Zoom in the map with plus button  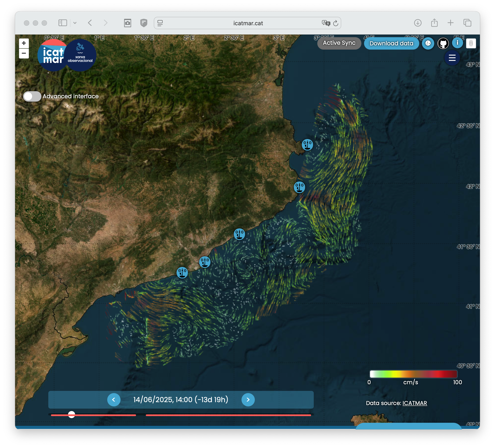(24, 43)
